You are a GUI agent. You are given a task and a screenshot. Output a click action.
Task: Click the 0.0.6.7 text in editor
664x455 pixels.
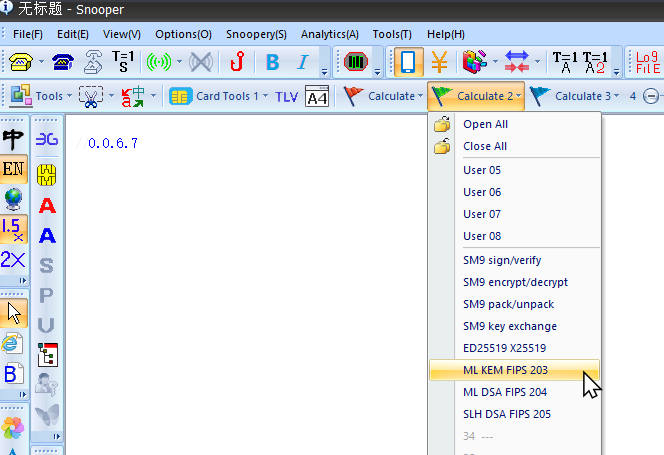(x=112, y=144)
